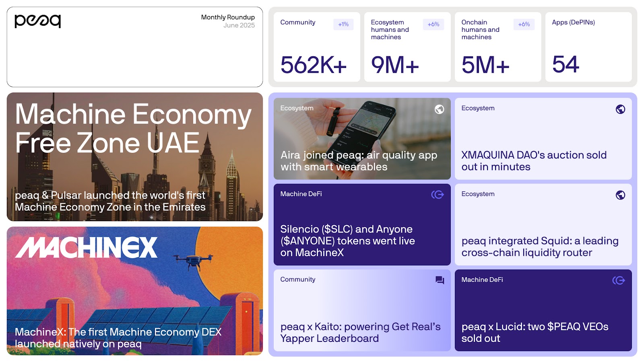The width and height of the screenshot is (644, 362).
Task: Open the MachineX DEX launch card
Action: click(135, 291)
